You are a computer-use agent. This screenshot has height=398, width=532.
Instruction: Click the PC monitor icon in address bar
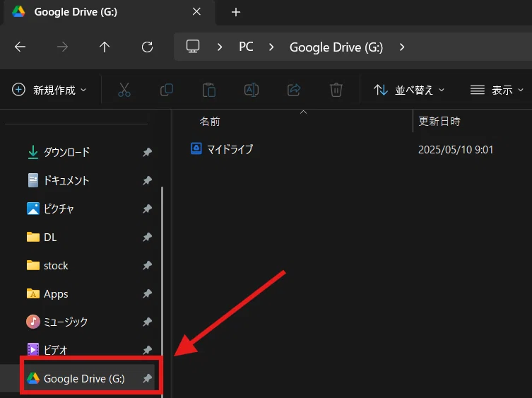193,47
